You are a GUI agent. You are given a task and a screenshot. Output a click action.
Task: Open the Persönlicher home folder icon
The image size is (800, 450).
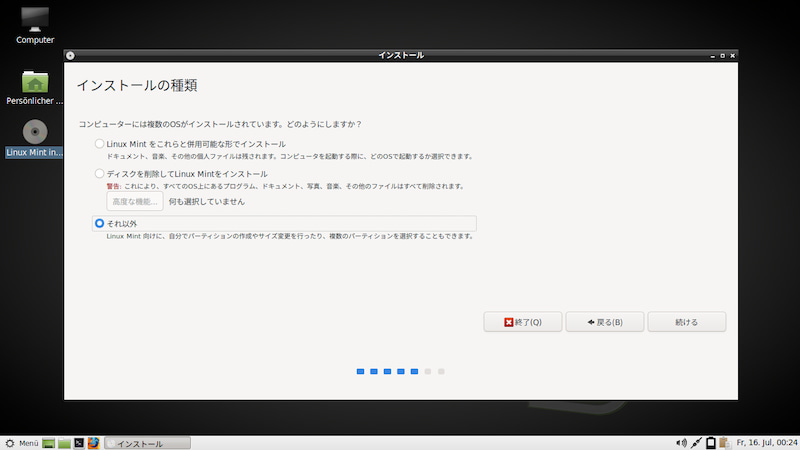pyautogui.click(x=35, y=88)
